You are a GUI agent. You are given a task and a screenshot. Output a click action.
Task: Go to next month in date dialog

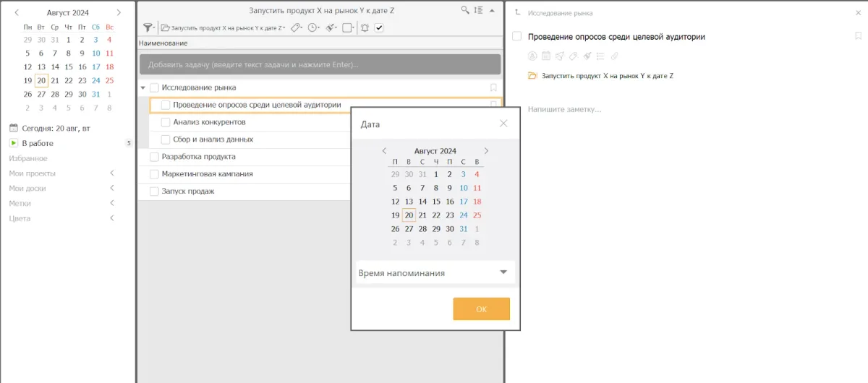tap(486, 151)
